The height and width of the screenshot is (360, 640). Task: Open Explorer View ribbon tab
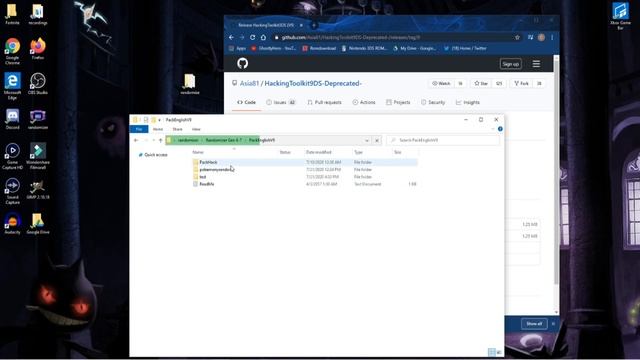(196, 129)
